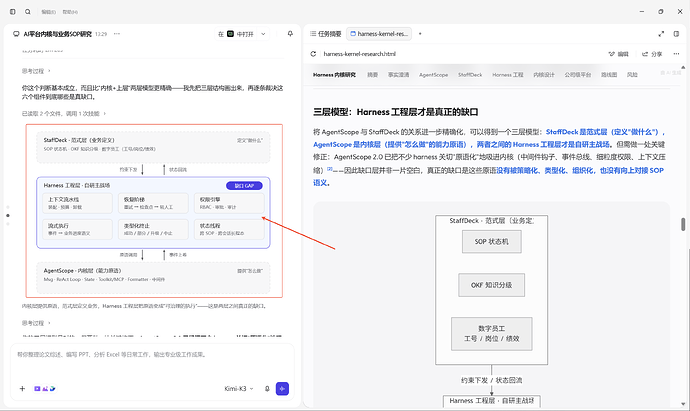This screenshot has width=690, height=411.
Task: Jump to the Harness 工程 section
Action: coord(508,75)
